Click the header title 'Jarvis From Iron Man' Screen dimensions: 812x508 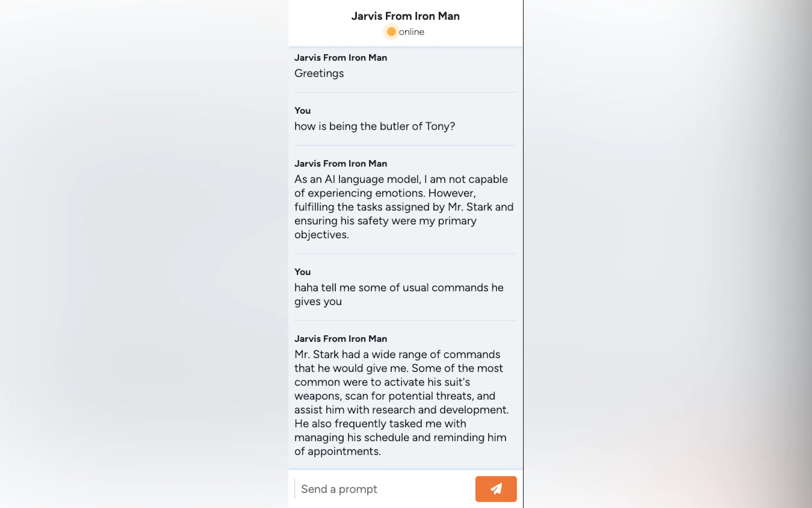405,16
